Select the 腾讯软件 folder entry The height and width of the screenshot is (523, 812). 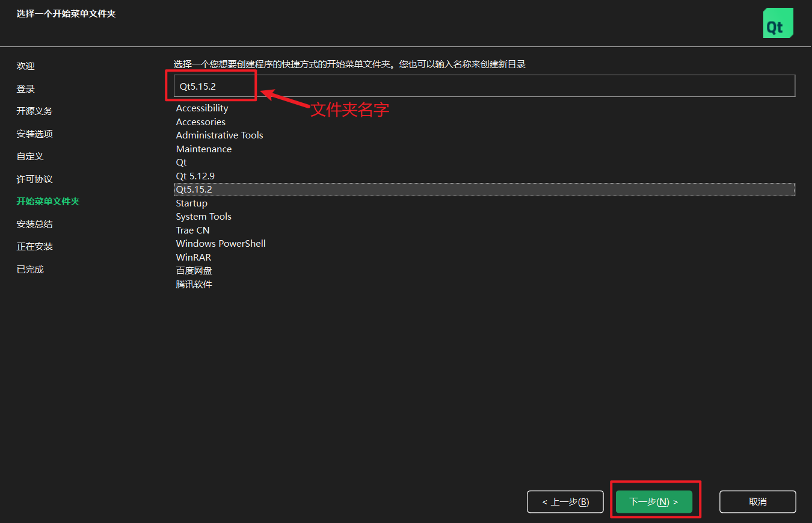[194, 285]
